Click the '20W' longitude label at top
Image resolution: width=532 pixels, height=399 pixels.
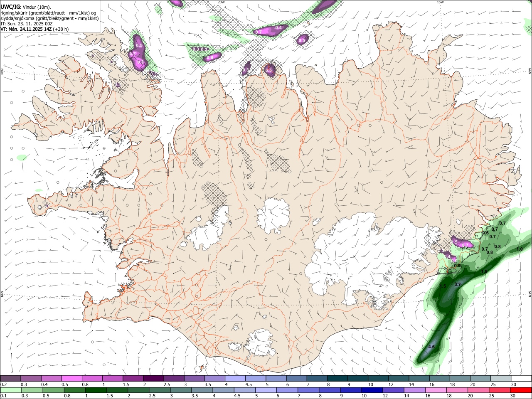click(221, 2)
